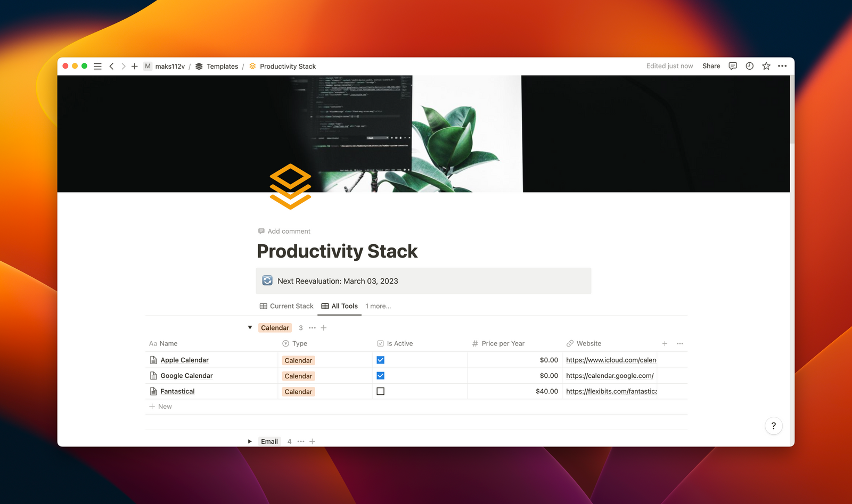Uncheck Is Active for Google Calendar

point(380,376)
